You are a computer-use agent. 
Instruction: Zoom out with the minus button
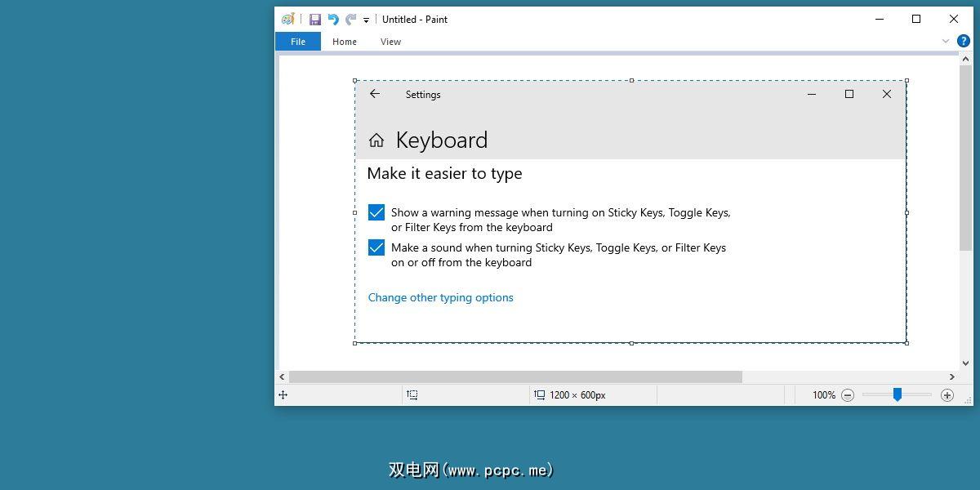coord(848,395)
